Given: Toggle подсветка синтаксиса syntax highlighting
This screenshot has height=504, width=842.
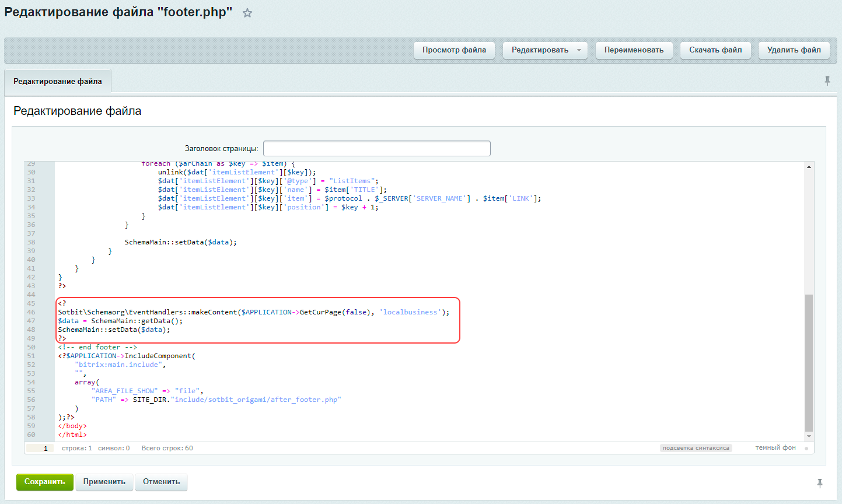Looking at the screenshot, I should 696,448.
